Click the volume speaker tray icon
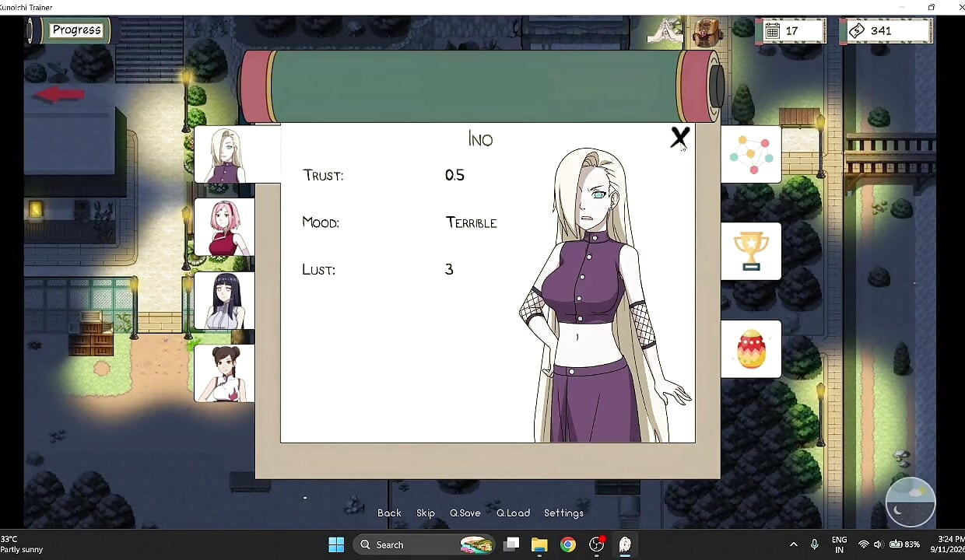 coord(878,544)
